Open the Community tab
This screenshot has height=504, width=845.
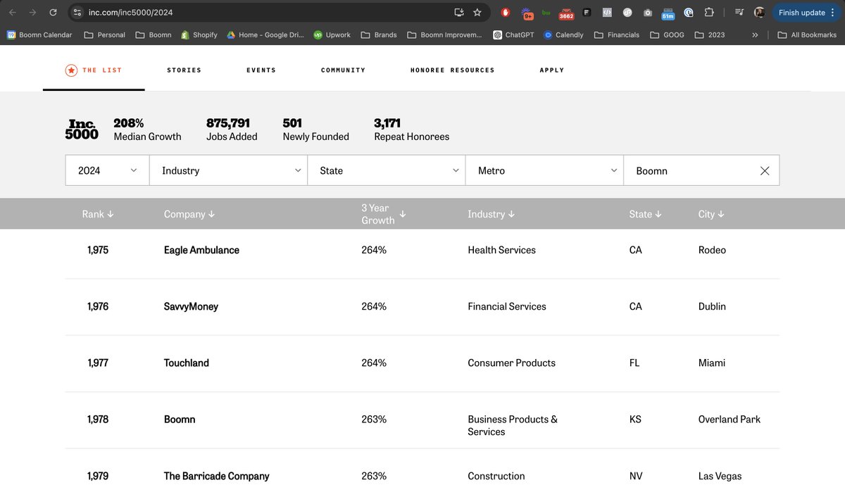pos(343,70)
